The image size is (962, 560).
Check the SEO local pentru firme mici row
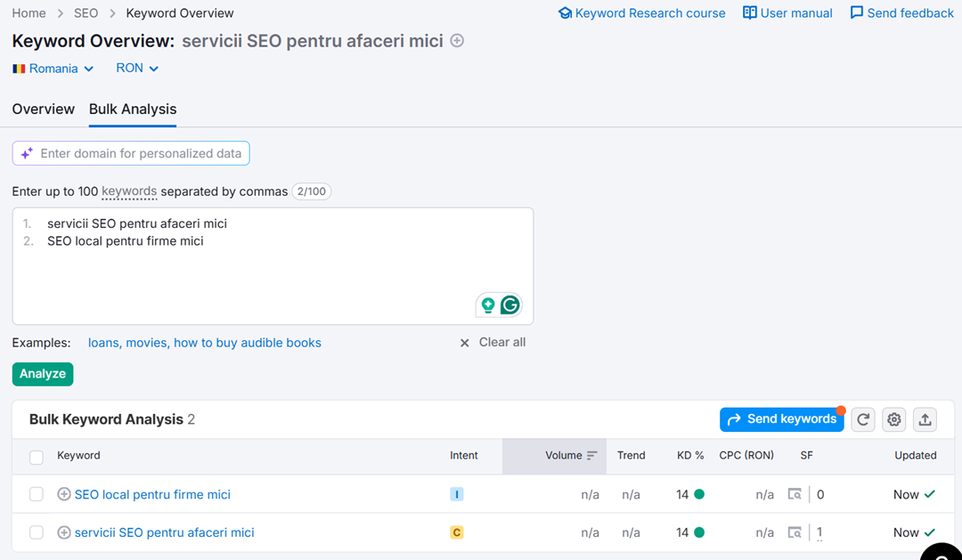pos(37,494)
